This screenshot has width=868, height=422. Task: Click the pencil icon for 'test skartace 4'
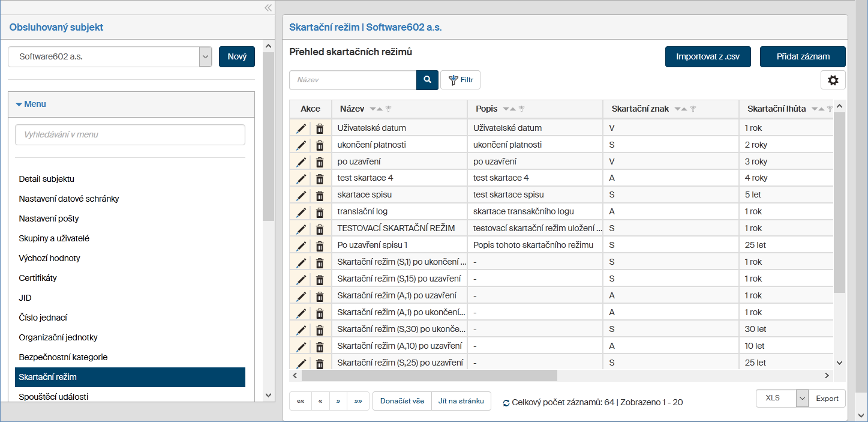coord(301,179)
